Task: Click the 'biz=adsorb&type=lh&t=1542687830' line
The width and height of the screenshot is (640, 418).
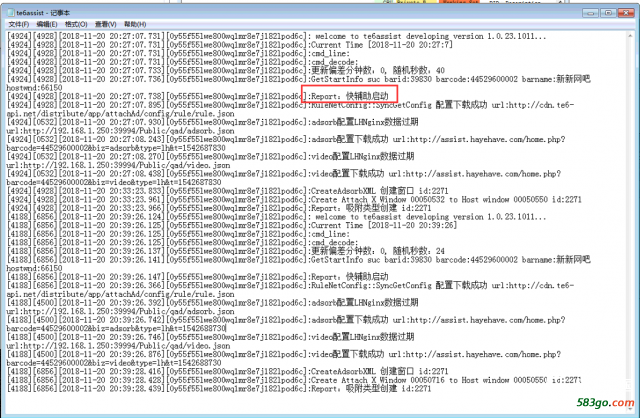Action: [116, 148]
